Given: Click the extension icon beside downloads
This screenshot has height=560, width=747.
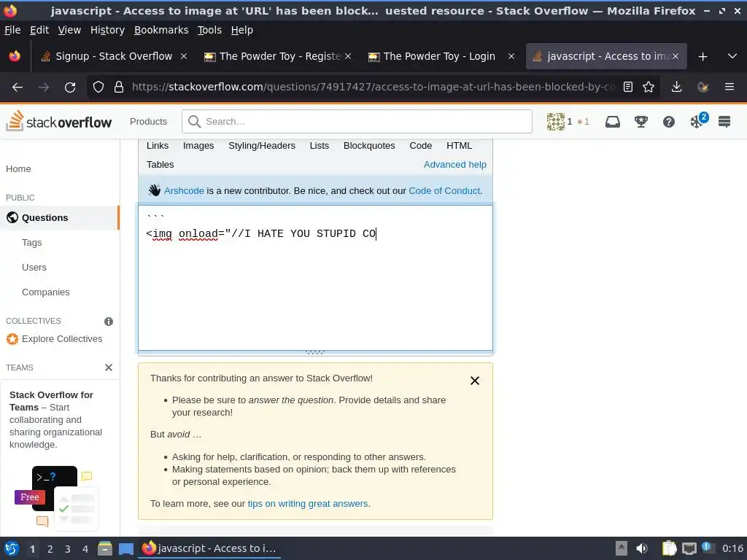Looking at the screenshot, I should (703, 87).
